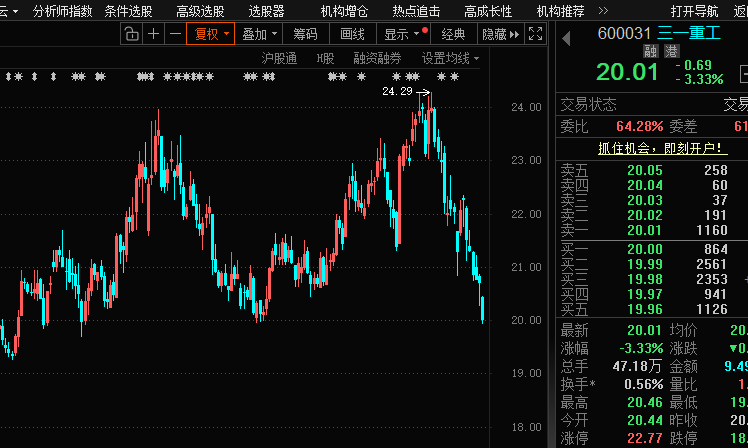This screenshot has width=748, height=448.
Task: Click the minus box icon beside price change
Action: 744,72
